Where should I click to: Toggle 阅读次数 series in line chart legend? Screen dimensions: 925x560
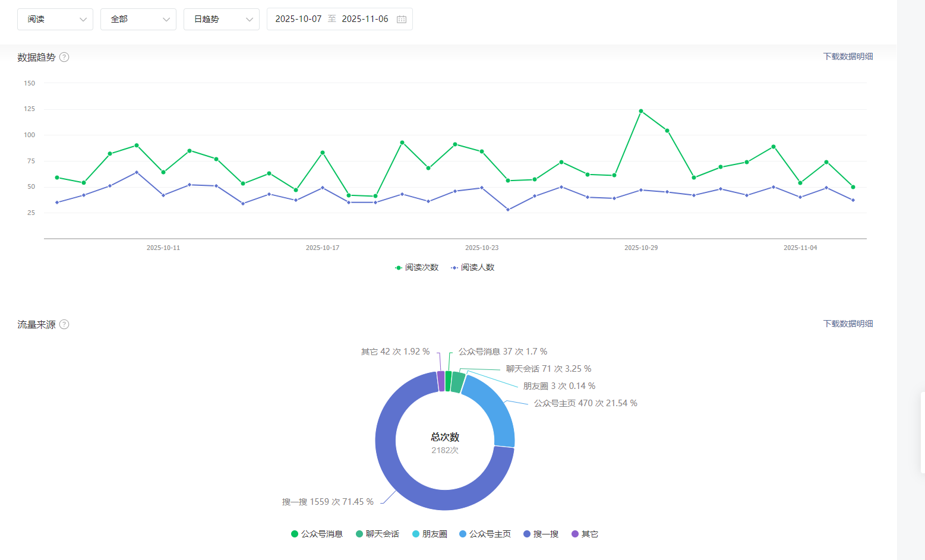[x=417, y=267]
